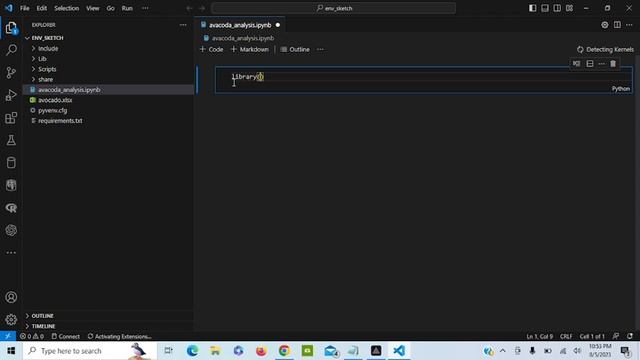
Task: Show the notebook Outline
Action: coord(295,49)
